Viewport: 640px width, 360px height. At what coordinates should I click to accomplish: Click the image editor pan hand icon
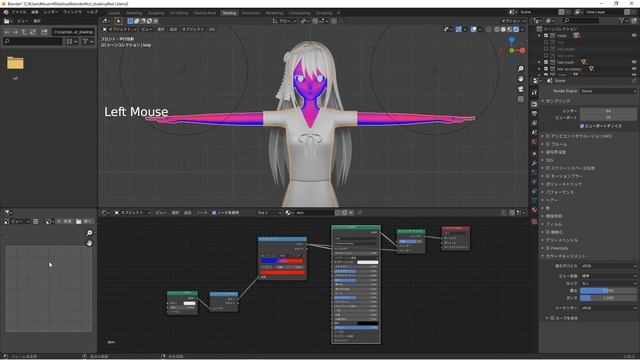[x=89, y=243]
